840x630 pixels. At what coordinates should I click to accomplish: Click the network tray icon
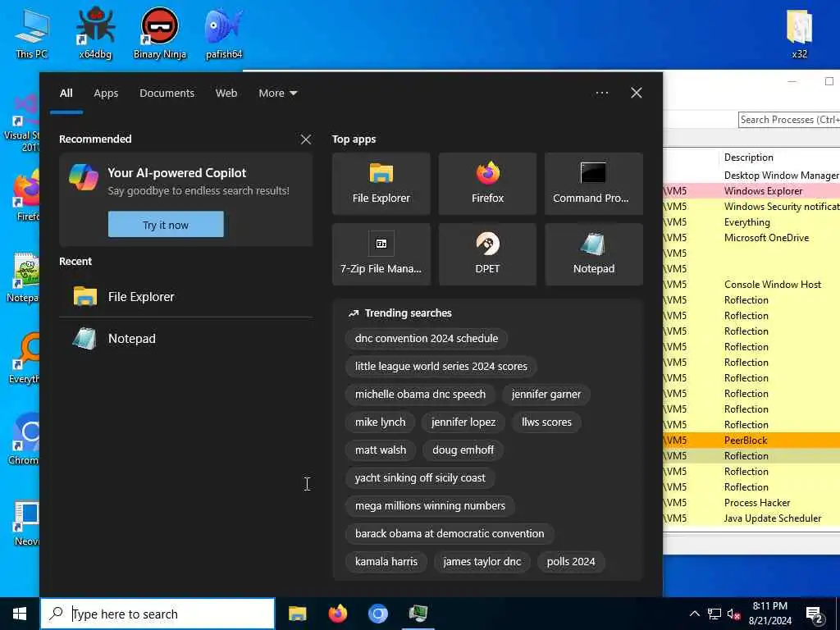coord(714,614)
